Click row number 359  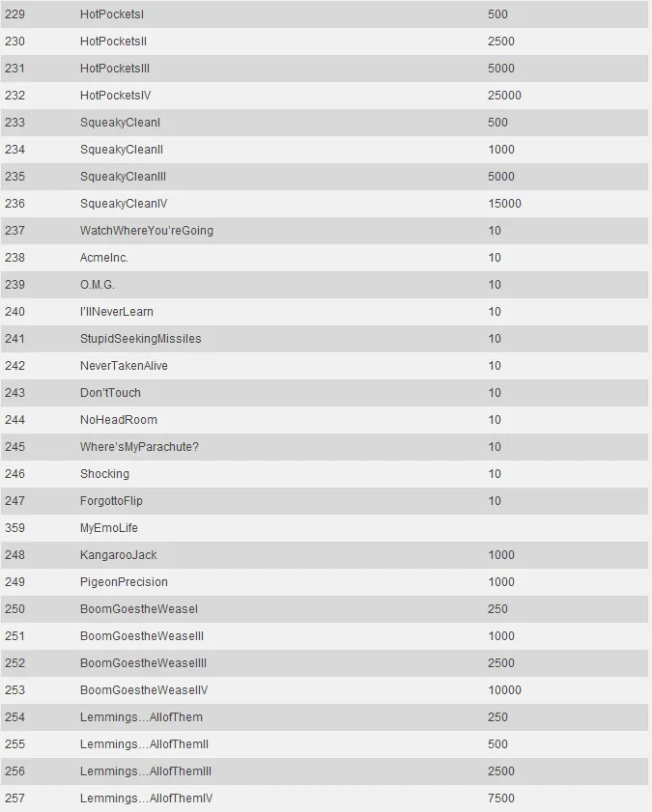[x=14, y=528]
